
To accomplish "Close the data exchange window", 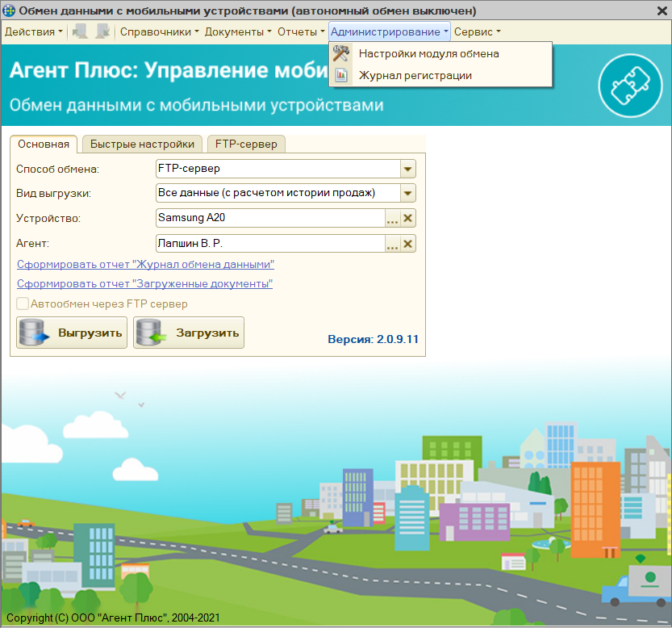I will [x=662, y=10].
